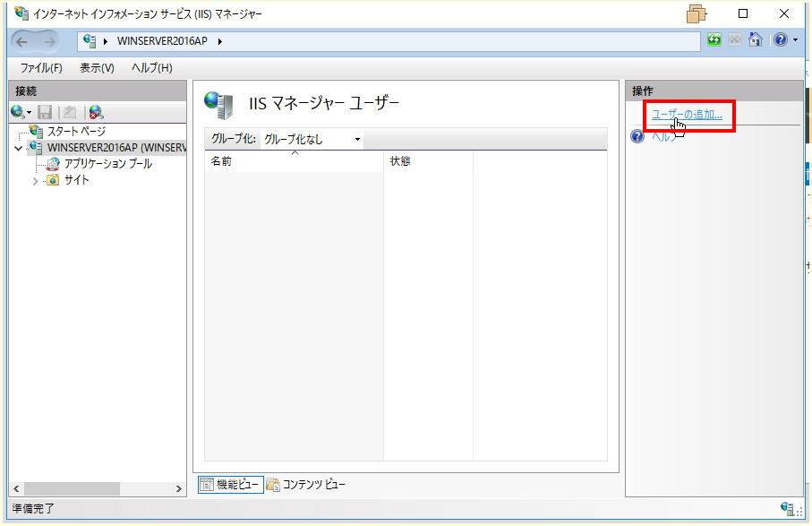Screen dimensions: 812x526
Task: Open the top-right Help question mark icon
Action: pyautogui.click(x=781, y=40)
